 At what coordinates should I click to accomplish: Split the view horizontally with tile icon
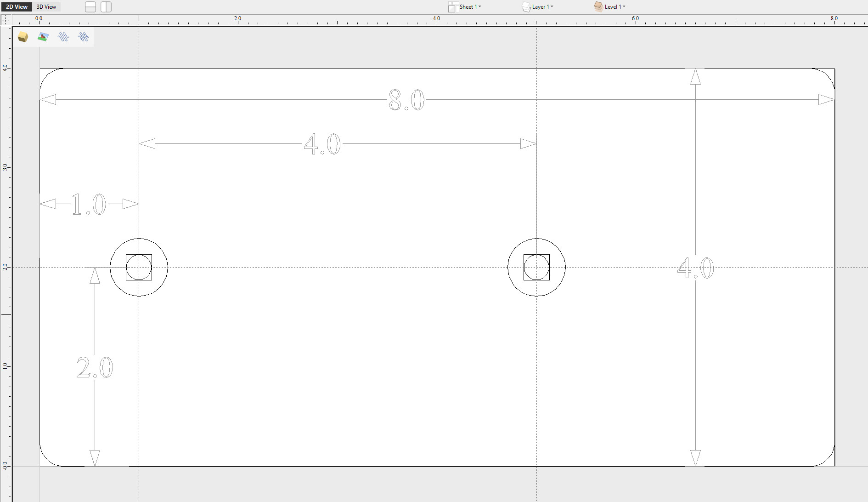[x=90, y=7]
